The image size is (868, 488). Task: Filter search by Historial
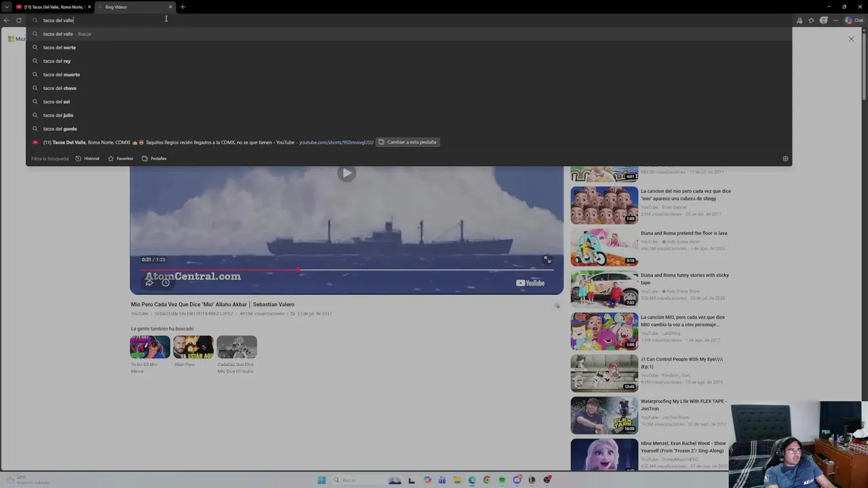click(87, 159)
